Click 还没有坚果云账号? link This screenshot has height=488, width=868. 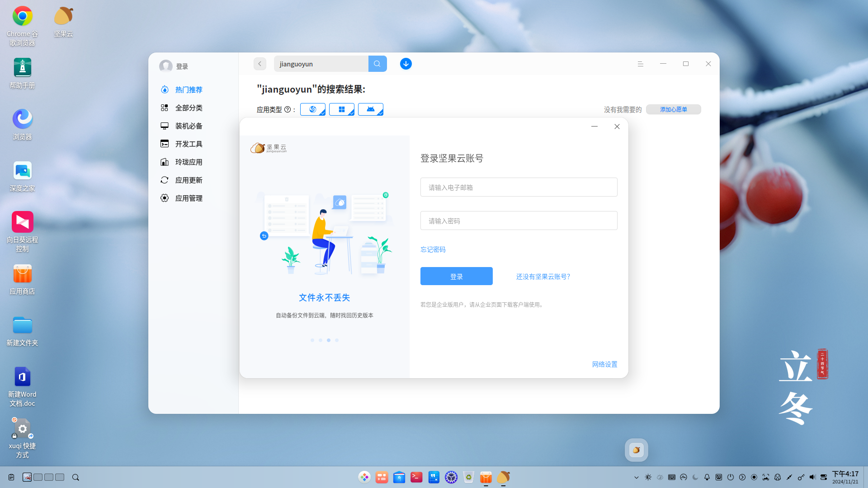[x=543, y=277]
